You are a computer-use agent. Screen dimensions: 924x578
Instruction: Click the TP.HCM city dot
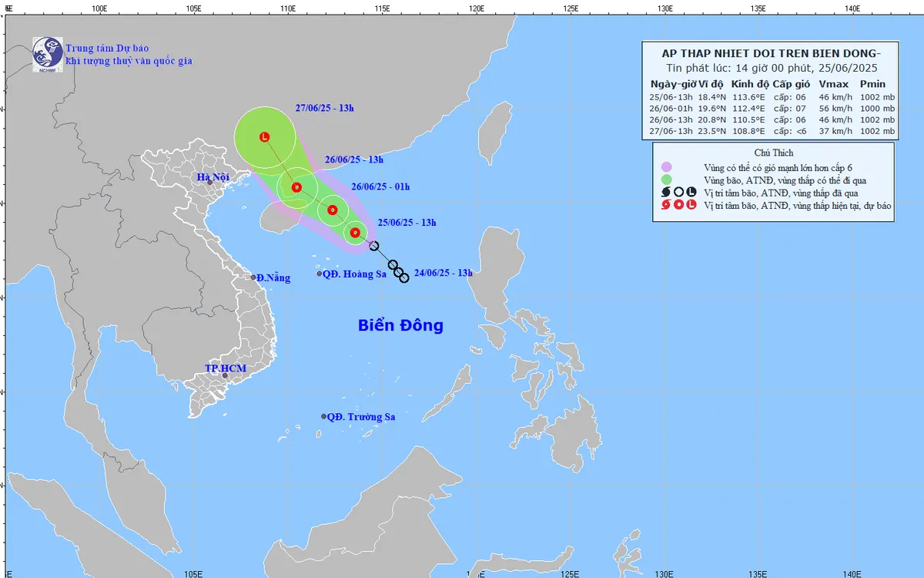(225, 375)
